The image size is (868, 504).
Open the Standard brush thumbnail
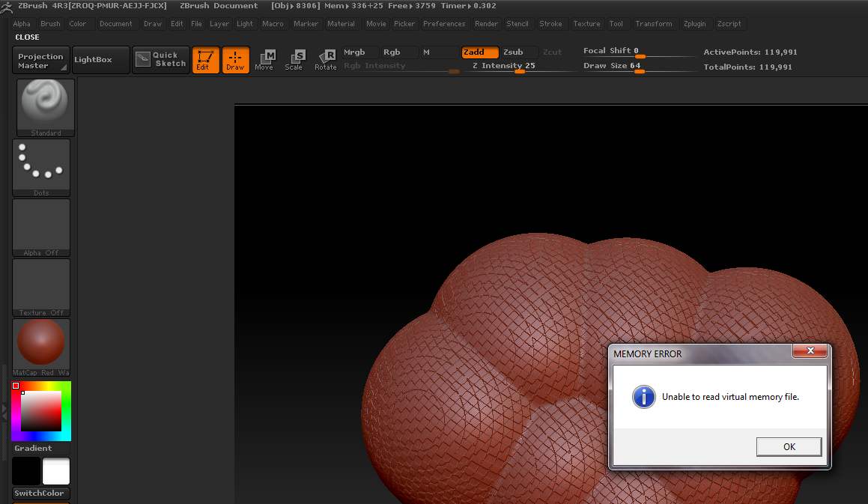[46, 107]
